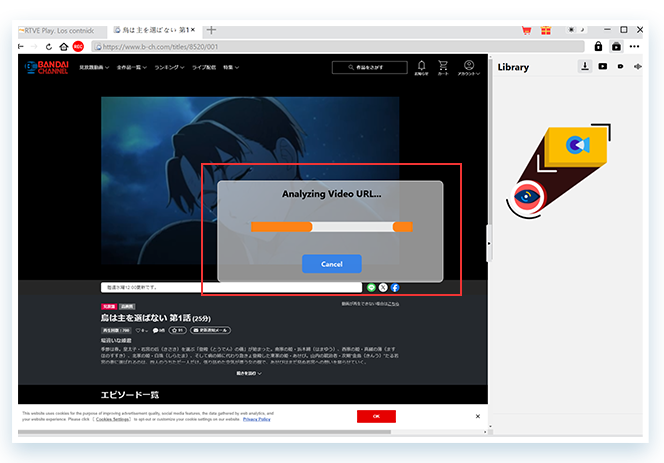Open Library downloads tab icon
664x463 pixels.
pyautogui.click(x=585, y=66)
